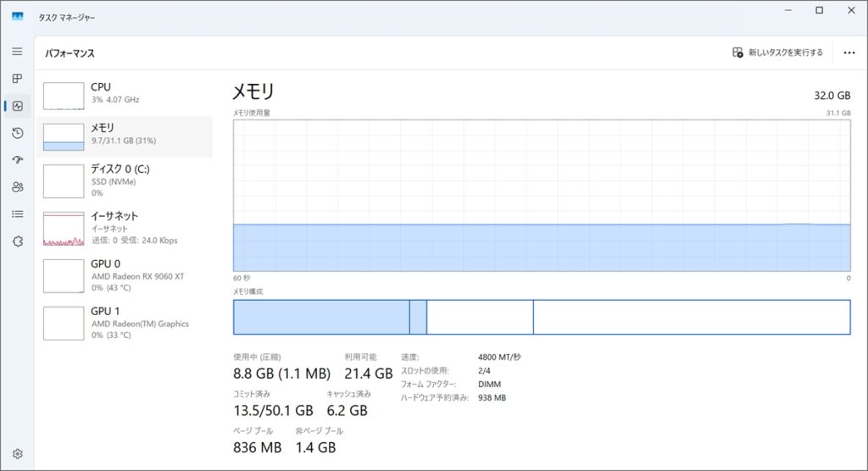Maximize the Task Manager window
868x471 pixels.
(x=819, y=10)
